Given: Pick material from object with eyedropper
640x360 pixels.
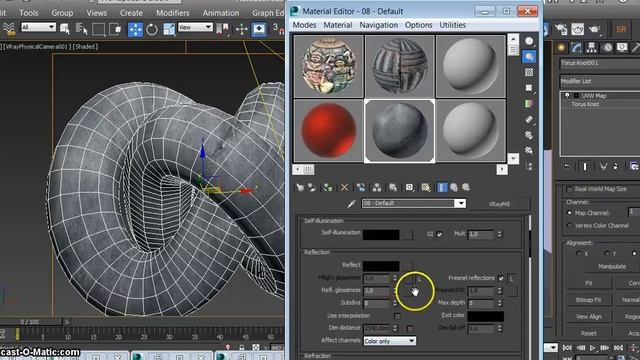Looking at the screenshot, I should [351, 204].
